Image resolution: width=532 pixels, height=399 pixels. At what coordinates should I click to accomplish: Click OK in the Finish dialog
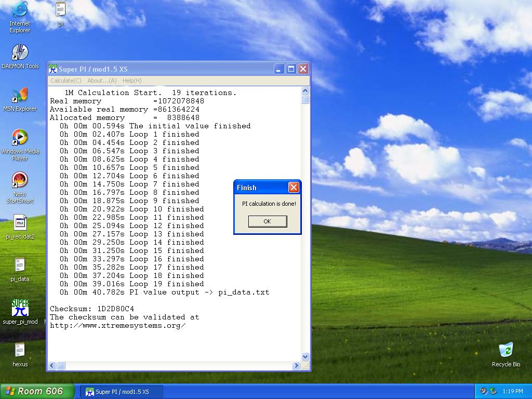click(268, 221)
